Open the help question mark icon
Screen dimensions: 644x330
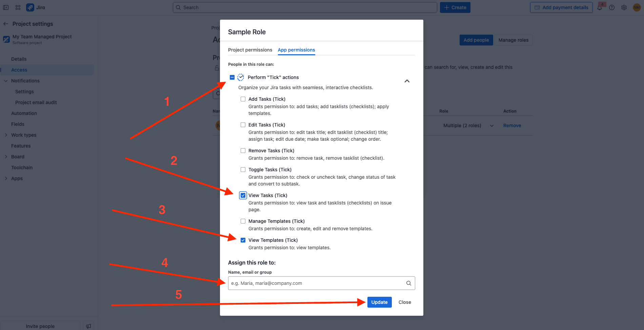[612, 7]
